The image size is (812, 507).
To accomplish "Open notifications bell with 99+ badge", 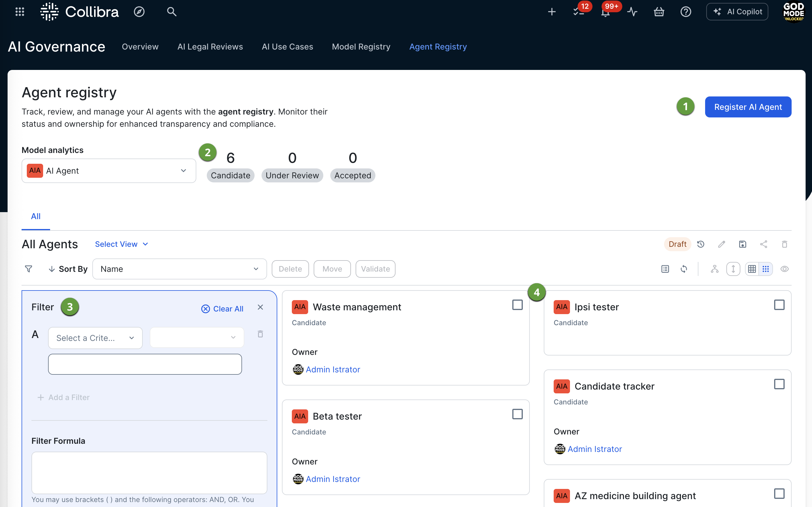I will click(x=605, y=13).
